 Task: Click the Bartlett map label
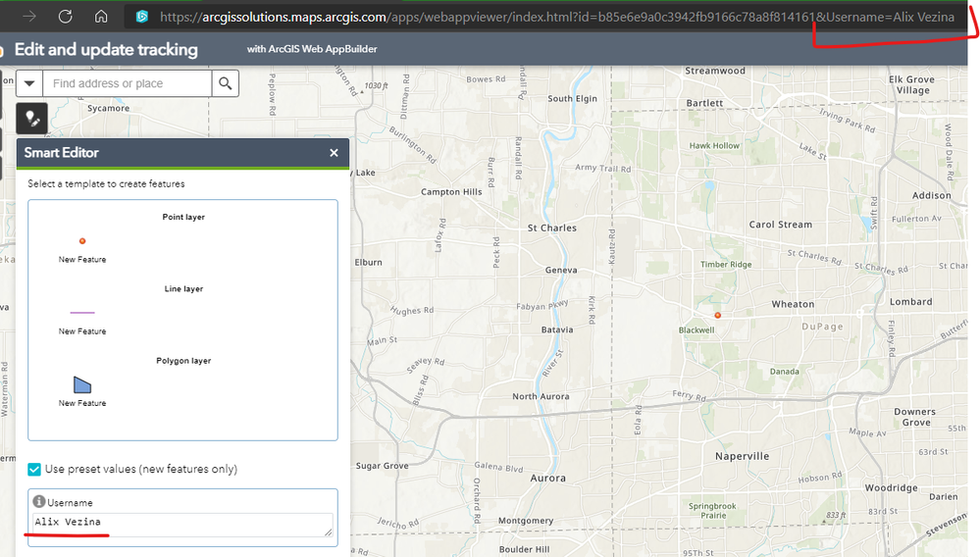704,103
